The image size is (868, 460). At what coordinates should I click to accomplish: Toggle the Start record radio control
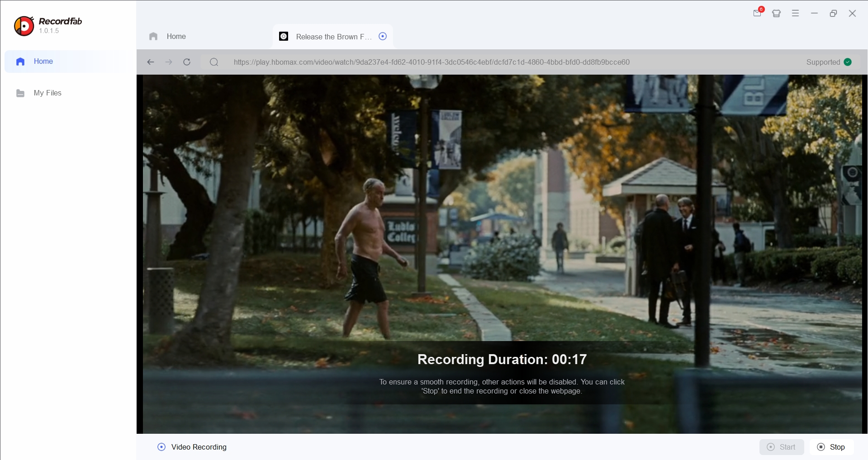(x=772, y=447)
